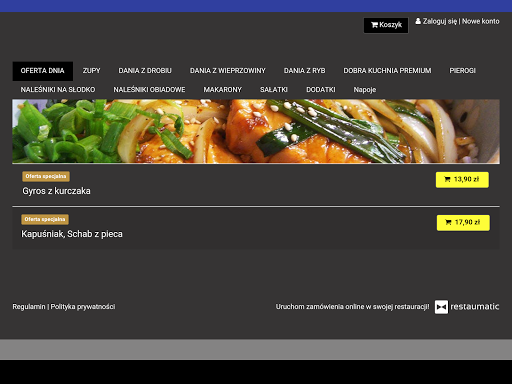Open the Nowe konto registration link

(x=480, y=21)
